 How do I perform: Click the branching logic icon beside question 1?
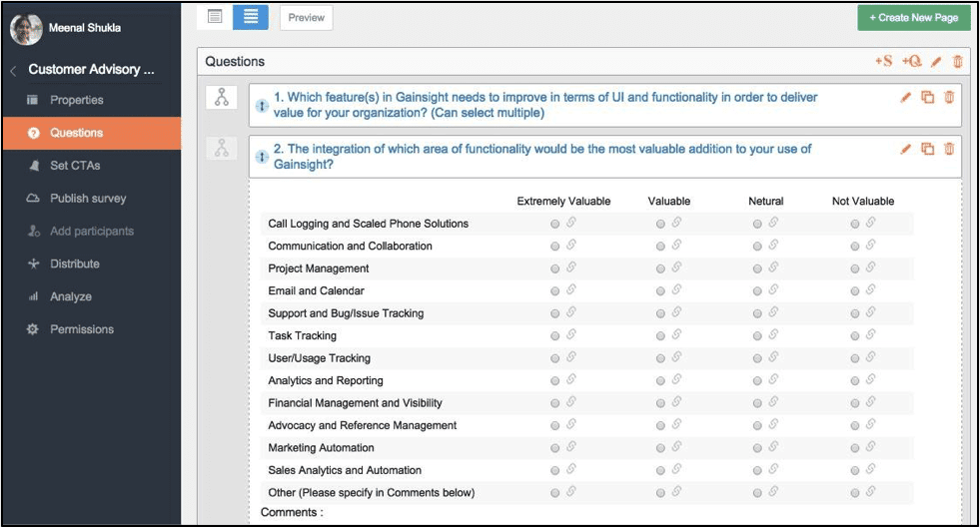pyautogui.click(x=221, y=98)
